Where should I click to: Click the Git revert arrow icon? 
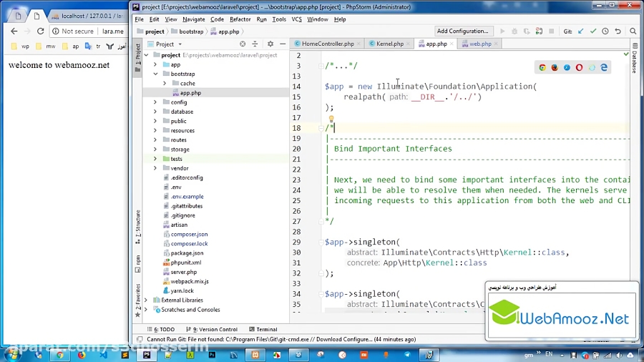pyautogui.click(x=618, y=31)
